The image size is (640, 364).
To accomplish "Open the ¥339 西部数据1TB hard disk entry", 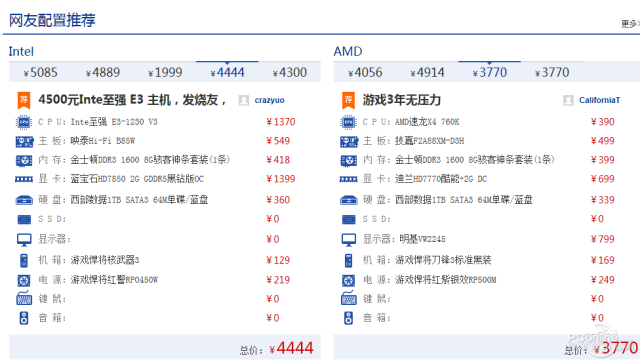I will [x=464, y=200].
